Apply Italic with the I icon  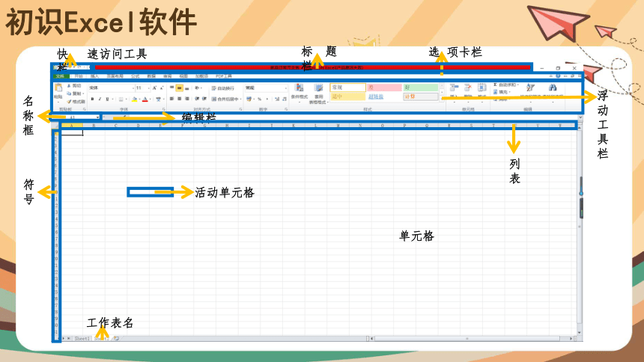pyautogui.click(x=100, y=99)
